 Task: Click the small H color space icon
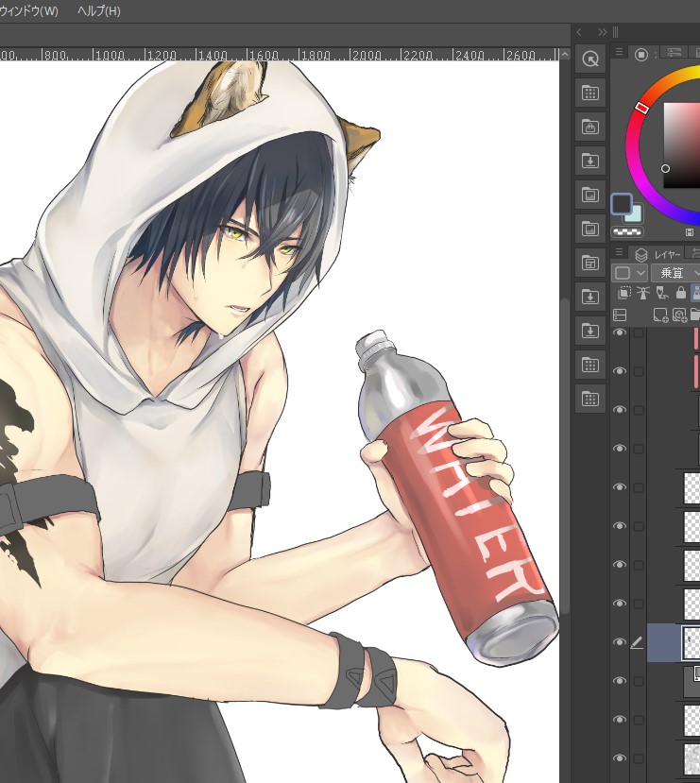coord(690,232)
